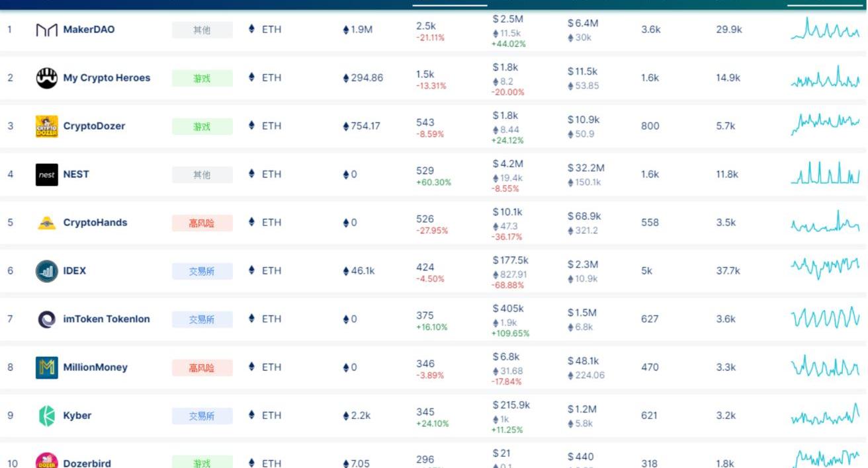Click the imToken Tokenlon logo icon

46,319
